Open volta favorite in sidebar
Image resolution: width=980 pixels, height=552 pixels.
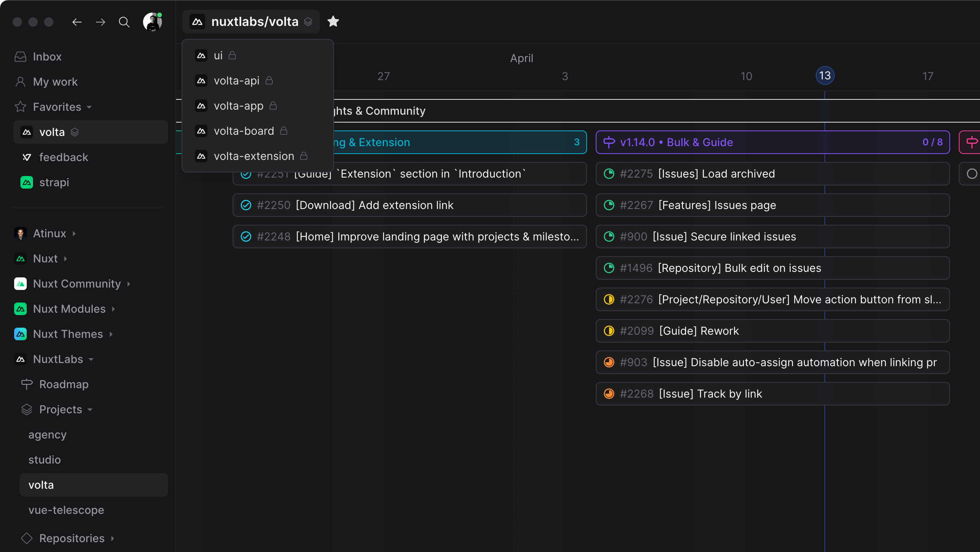click(x=90, y=132)
